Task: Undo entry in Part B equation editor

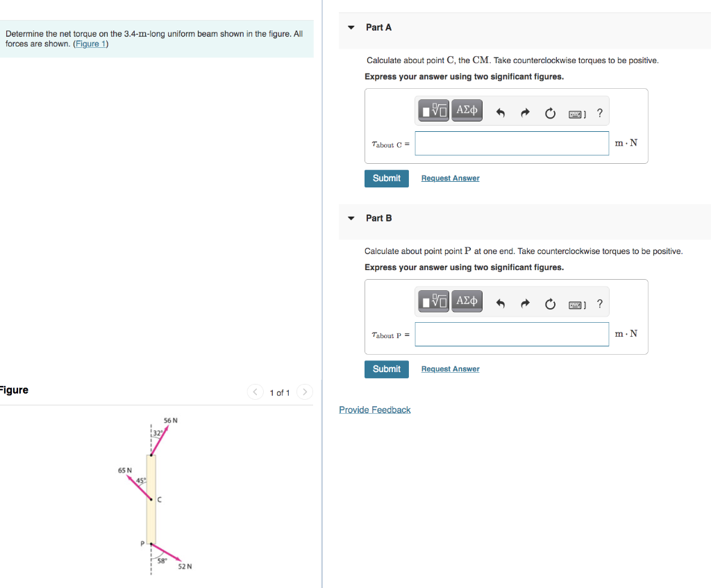Action: (501, 303)
